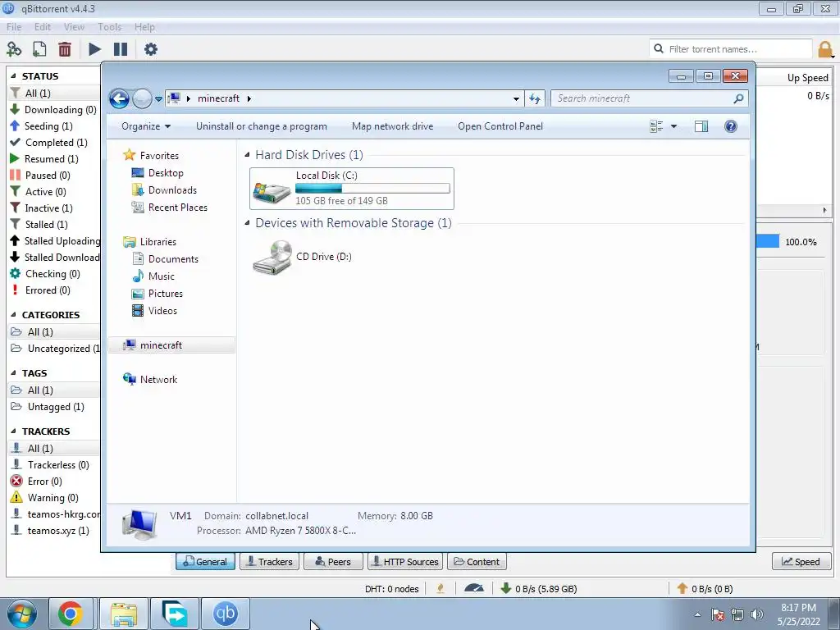This screenshot has height=630, width=840.
Task: Open the Organize dropdown menu
Action: click(146, 126)
